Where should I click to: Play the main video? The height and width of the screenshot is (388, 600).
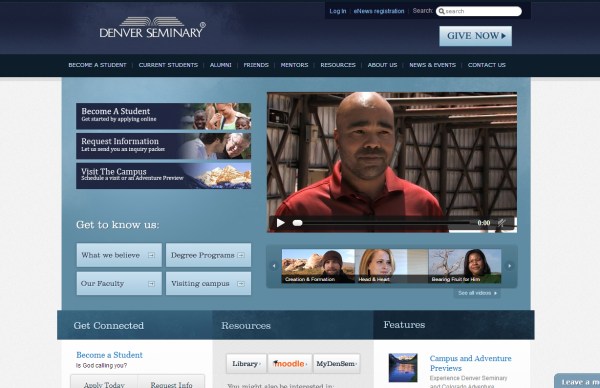click(x=280, y=223)
